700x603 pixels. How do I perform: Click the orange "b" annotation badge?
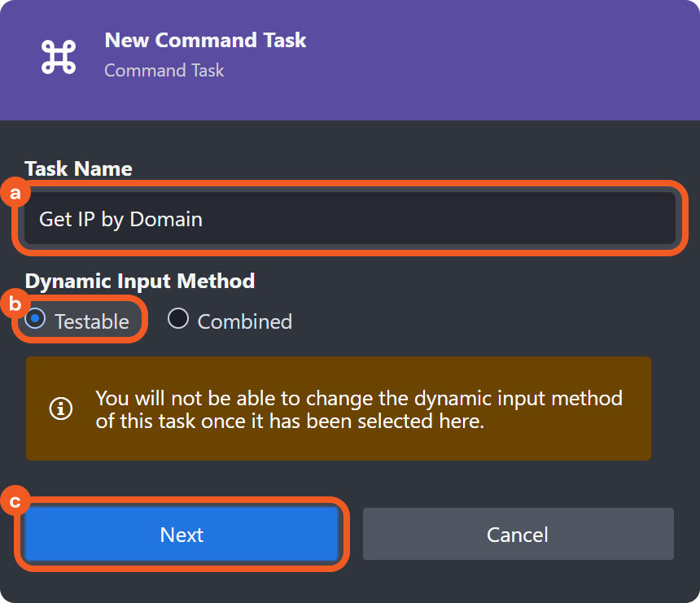[14, 304]
